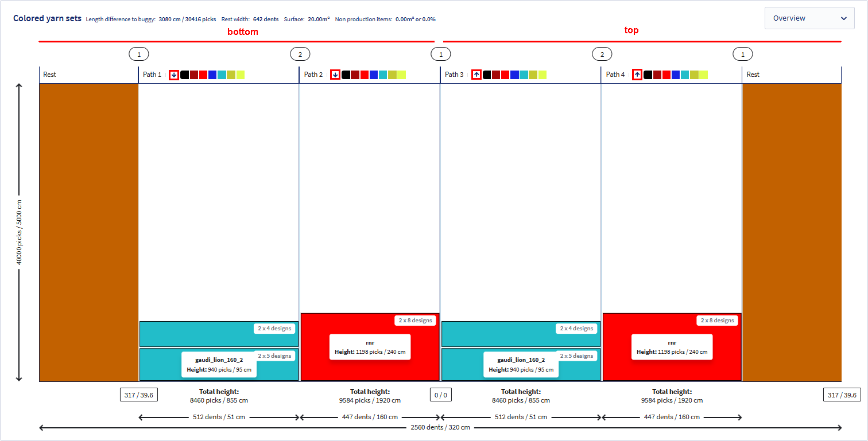This screenshot has height=441, width=868.
Task: Click '2 x 5 designs' label in Path 1
Action: click(274, 356)
